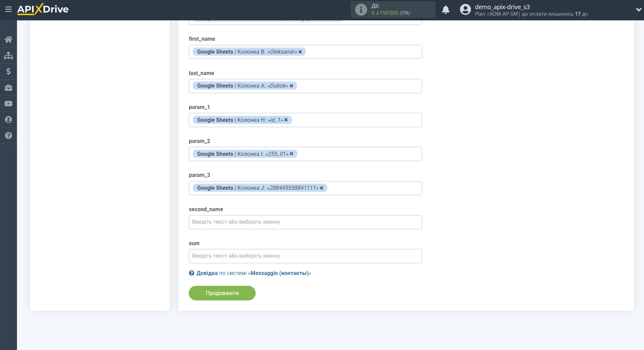Image resolution: width=644 pixels, height=350 pixels.
Task: Remove the Dubok tag from last_name
Action: click(291, 86)
